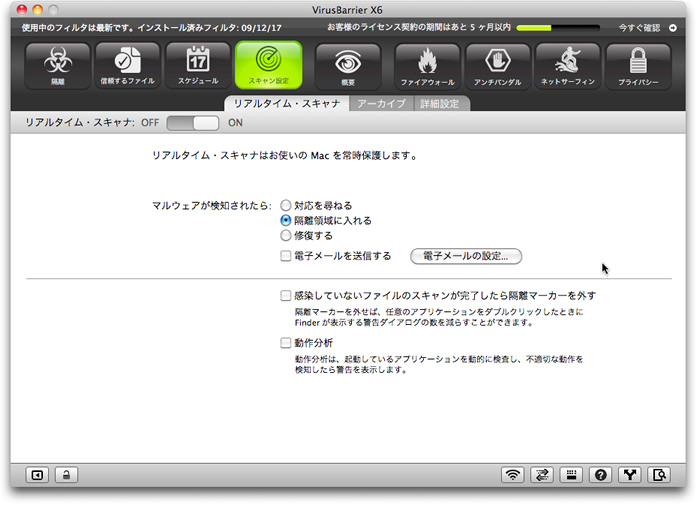Click the マルウェアが検知されたら: label
This screenshot has width=696, height=505.
212,205
